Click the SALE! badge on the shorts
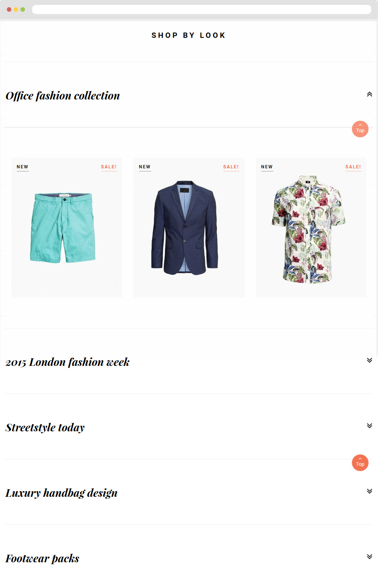The image size is (378, 588). tap(109, 167)
